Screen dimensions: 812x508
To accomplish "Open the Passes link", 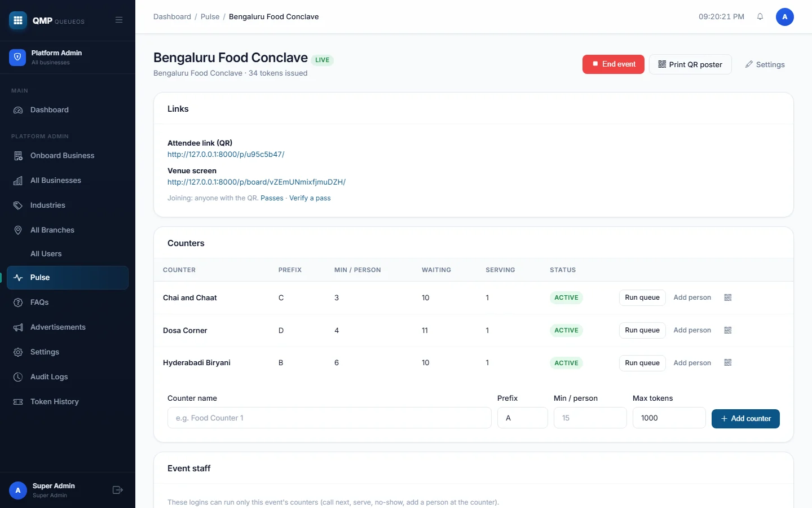I will click(272, 198).
